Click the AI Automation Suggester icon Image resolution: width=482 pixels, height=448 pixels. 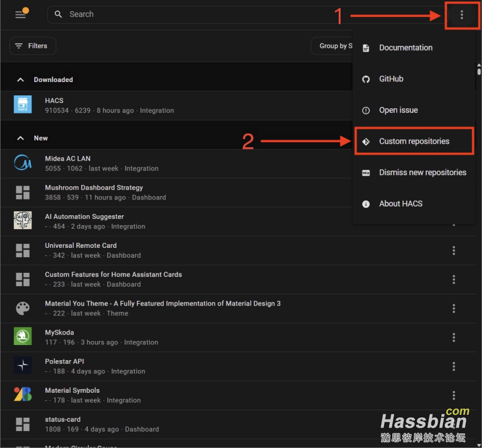click(23, 220)
